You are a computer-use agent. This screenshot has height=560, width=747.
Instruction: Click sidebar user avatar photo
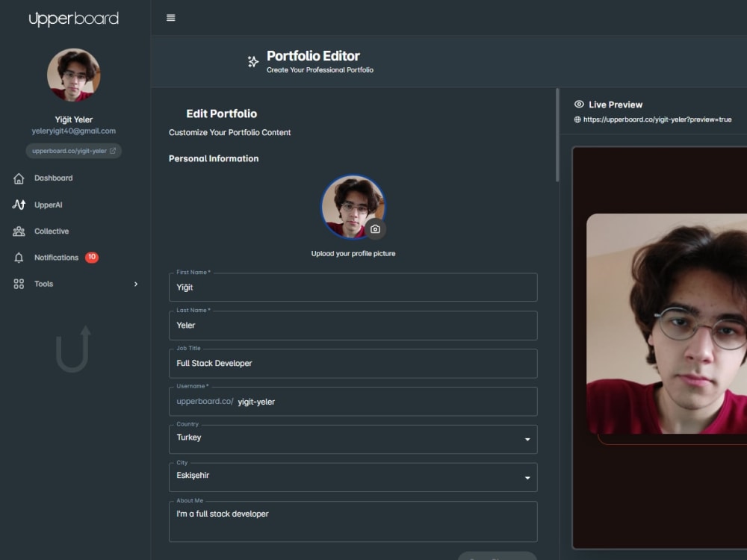pos(74,75)
